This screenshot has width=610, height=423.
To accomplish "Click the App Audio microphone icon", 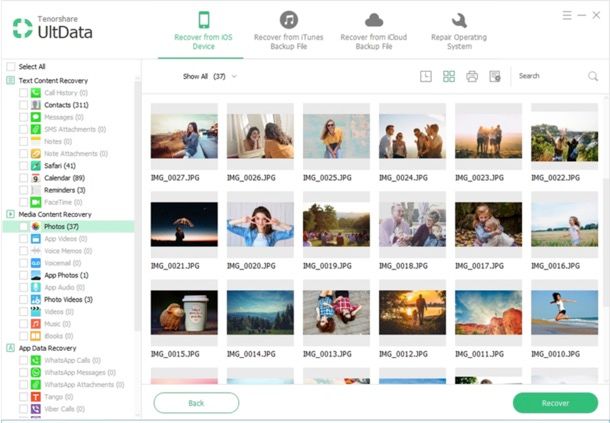I will pyautogui.click(x=36, y=287).
